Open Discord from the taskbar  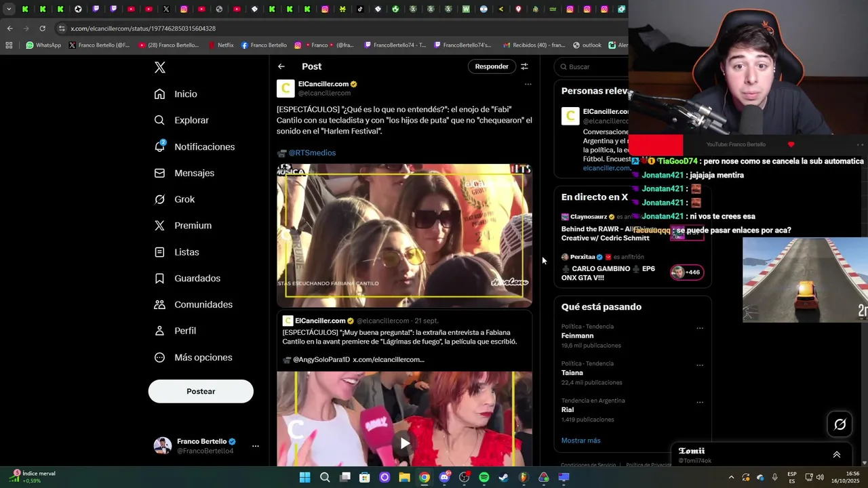click(x=444, y=477)
